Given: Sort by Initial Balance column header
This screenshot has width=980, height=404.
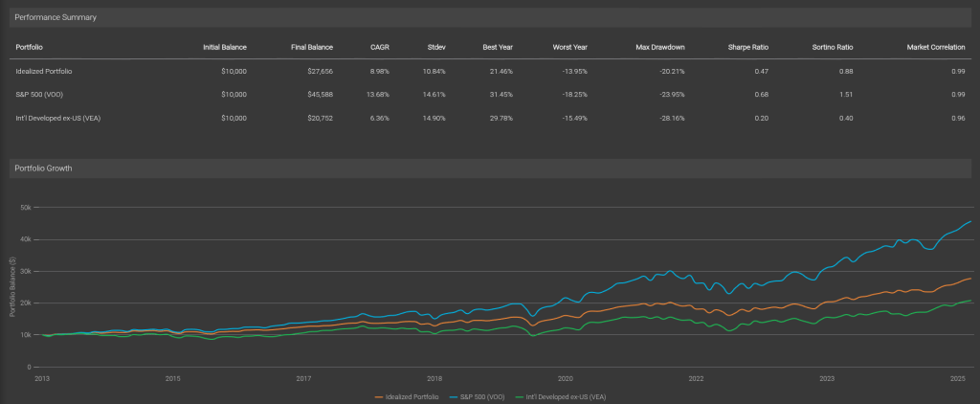Looking at the screenshot, I should [x=225, y=47].
